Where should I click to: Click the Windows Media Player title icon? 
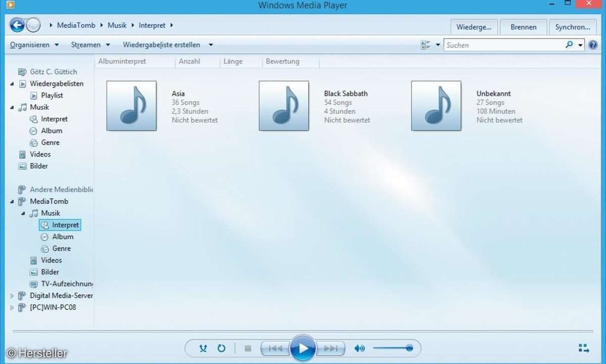coord(11,5)
